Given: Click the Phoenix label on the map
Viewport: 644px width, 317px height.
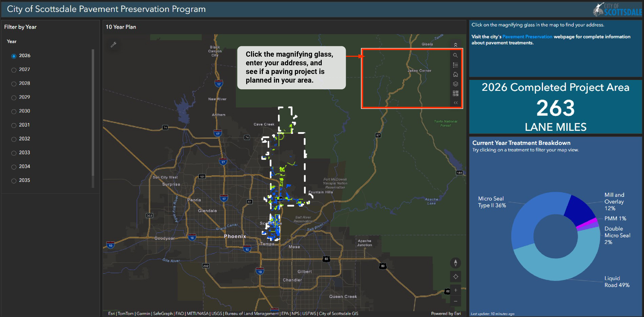Looking at the screenshot, I should (235, 236).
